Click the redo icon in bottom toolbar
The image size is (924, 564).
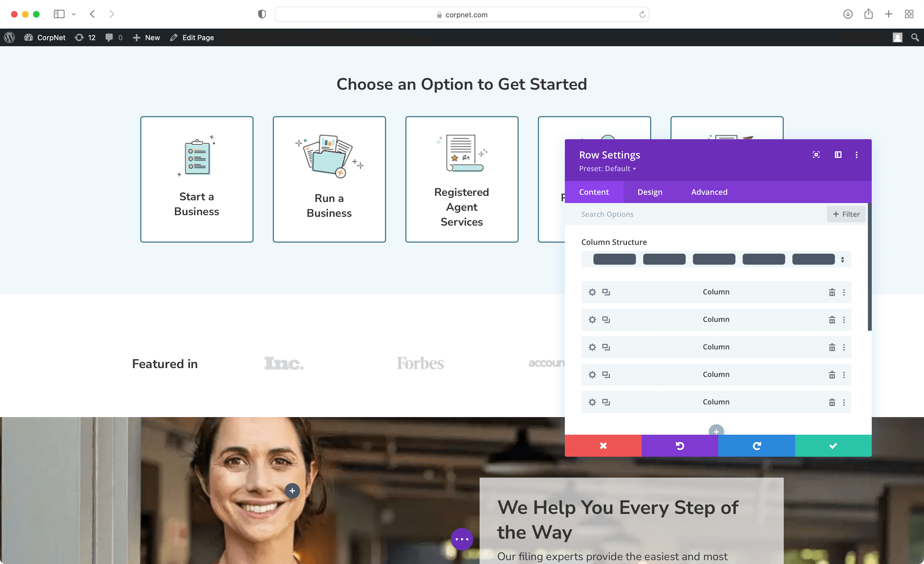click(x=756, y=446)
